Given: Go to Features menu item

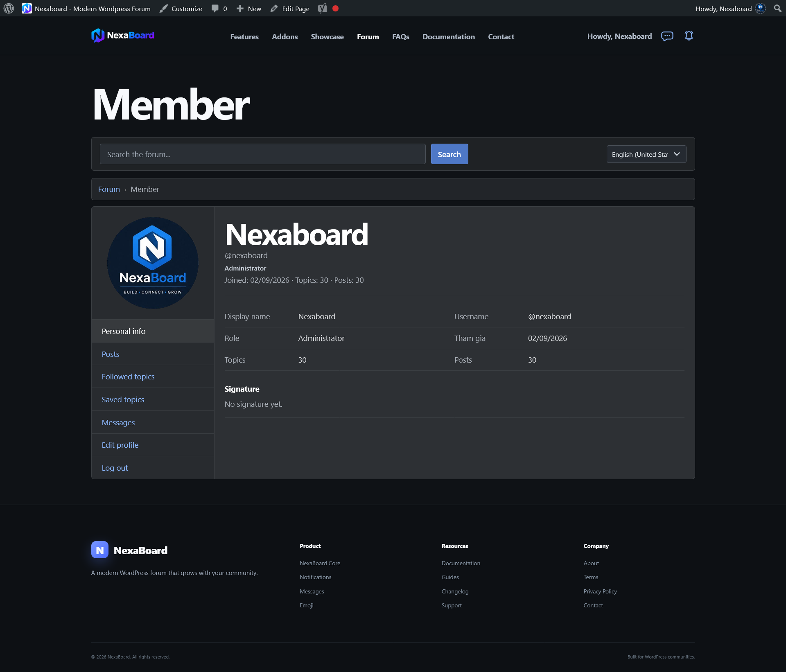Looking at the screenshot, I should [x=244, y=36].
